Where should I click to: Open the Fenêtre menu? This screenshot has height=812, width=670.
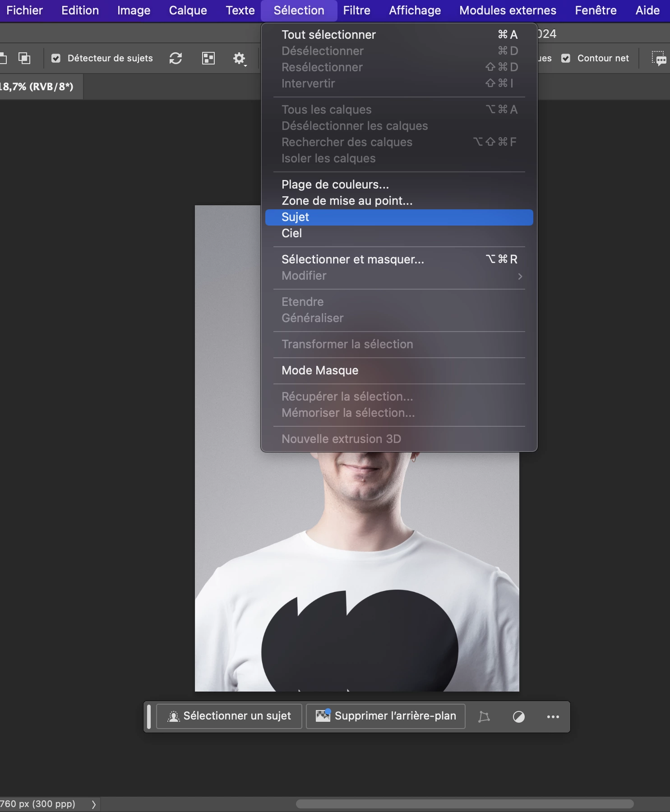596,10
